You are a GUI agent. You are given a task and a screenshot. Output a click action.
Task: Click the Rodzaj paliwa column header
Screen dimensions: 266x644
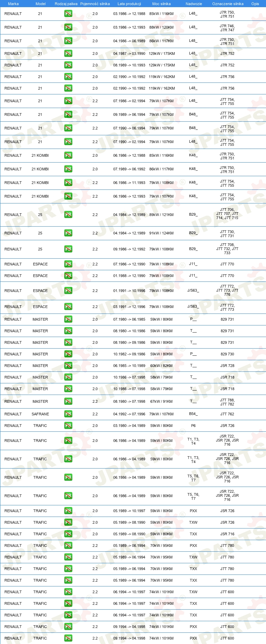click(66, 4)
